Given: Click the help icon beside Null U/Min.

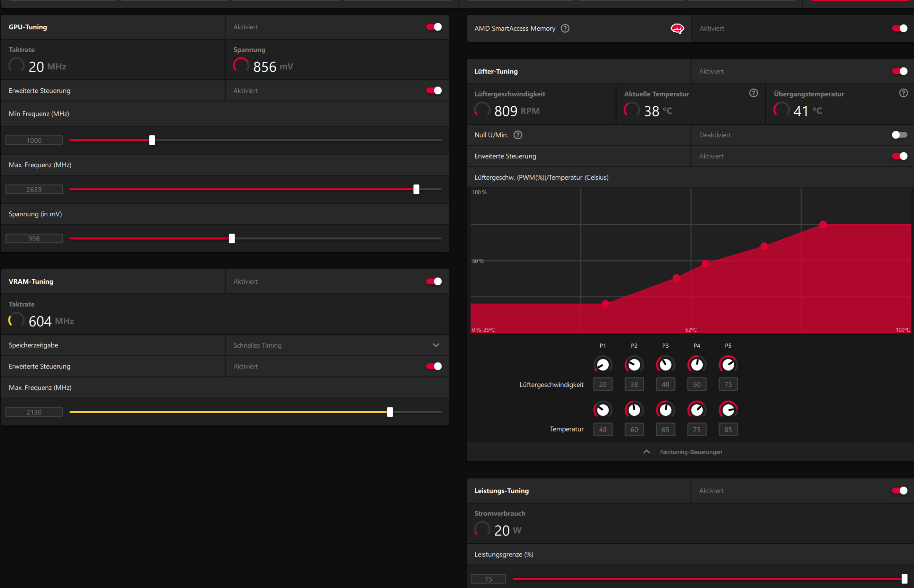Looking at the screenshot, I should pos(518,134).
